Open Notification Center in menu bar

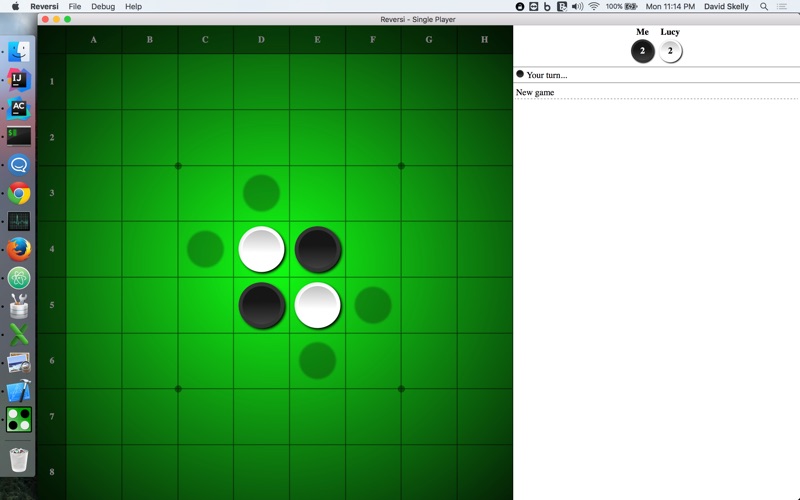tap(782, 7)
